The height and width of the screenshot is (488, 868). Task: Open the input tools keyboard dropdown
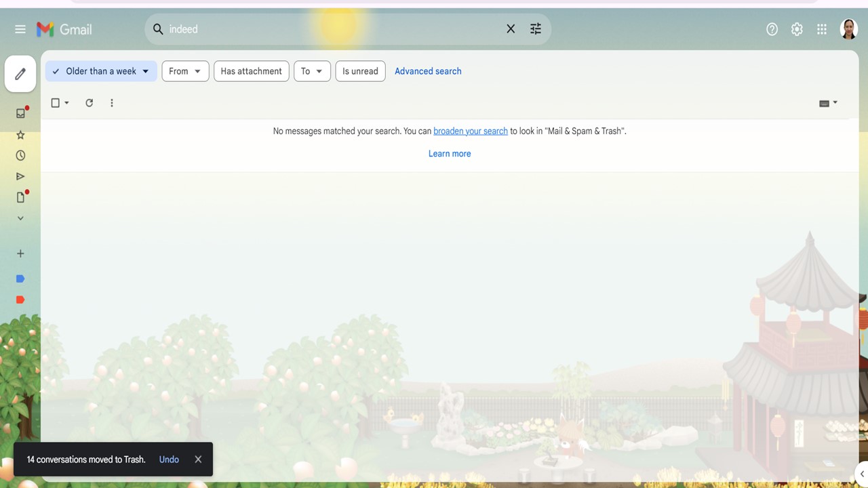tap(828, 103)
